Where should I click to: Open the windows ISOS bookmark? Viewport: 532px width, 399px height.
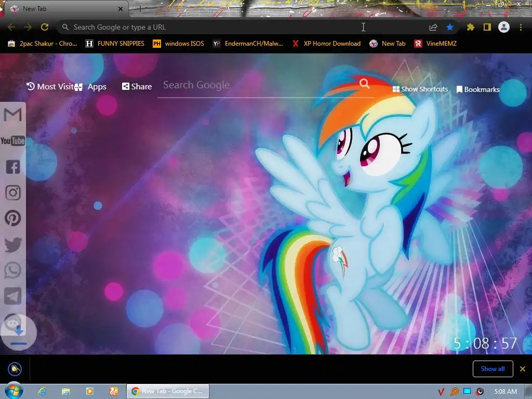pos(179,44)
